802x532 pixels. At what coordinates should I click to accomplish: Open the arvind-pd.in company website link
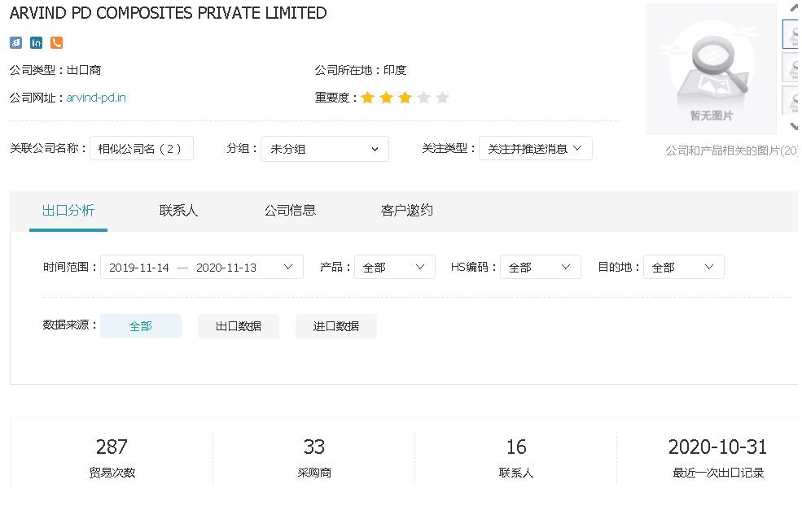click(96, 98)
